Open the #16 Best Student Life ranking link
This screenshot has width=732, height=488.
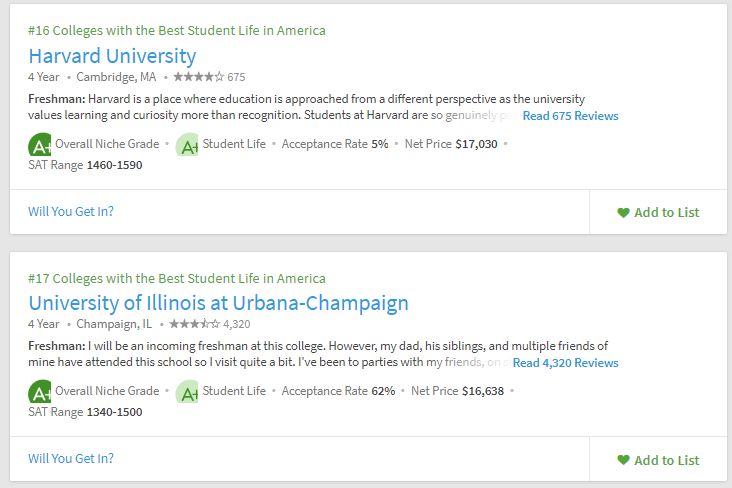pyautogui.click(x=177, y=31)
